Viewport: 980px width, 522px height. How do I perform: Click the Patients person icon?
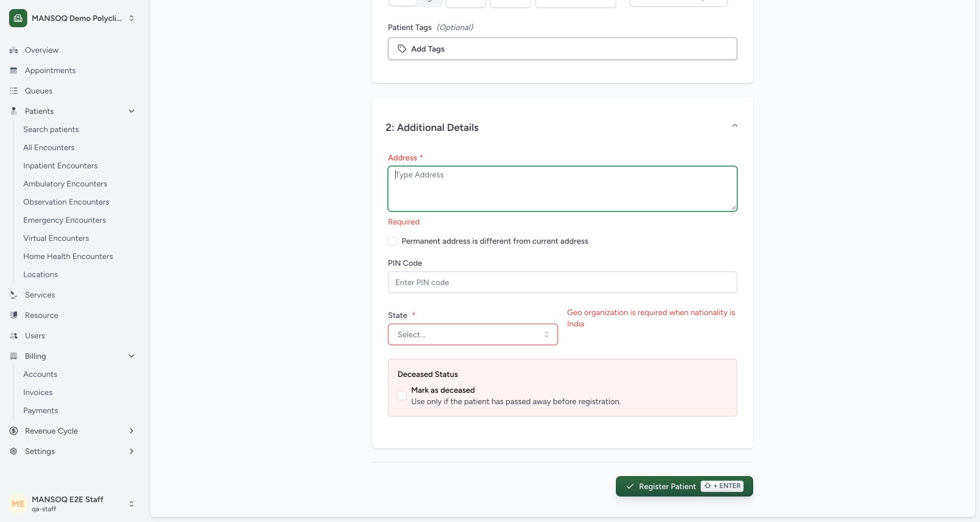(x=14, y=111)
